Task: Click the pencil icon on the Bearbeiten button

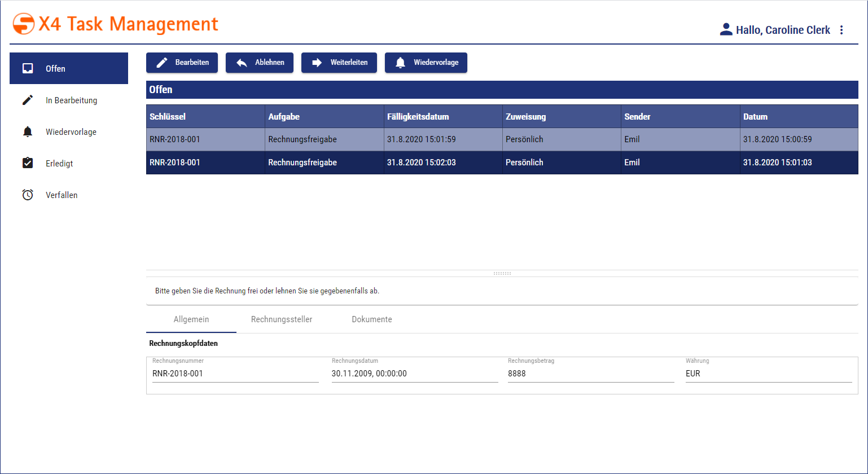Action: click(163, 62)
